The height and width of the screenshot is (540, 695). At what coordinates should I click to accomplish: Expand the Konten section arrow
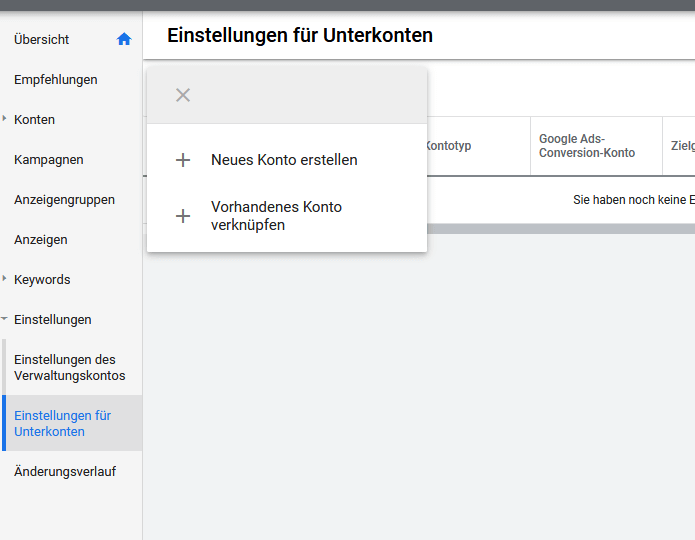(5, 119)
